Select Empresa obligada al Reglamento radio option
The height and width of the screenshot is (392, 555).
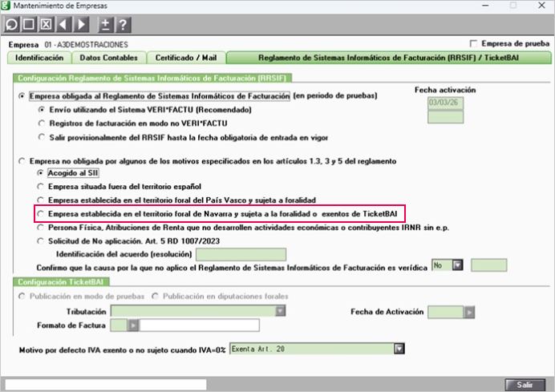(x=22, y=96)
